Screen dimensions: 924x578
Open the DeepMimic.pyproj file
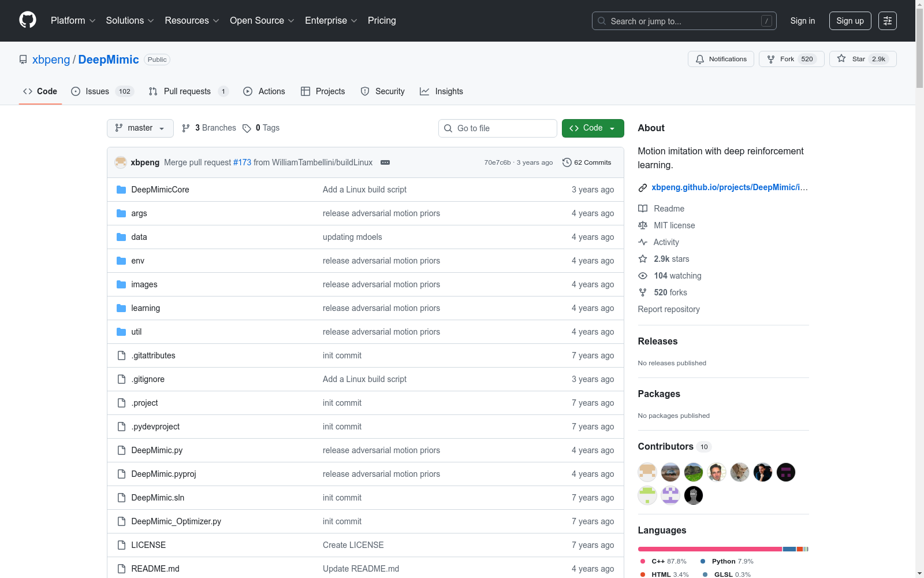163,474
